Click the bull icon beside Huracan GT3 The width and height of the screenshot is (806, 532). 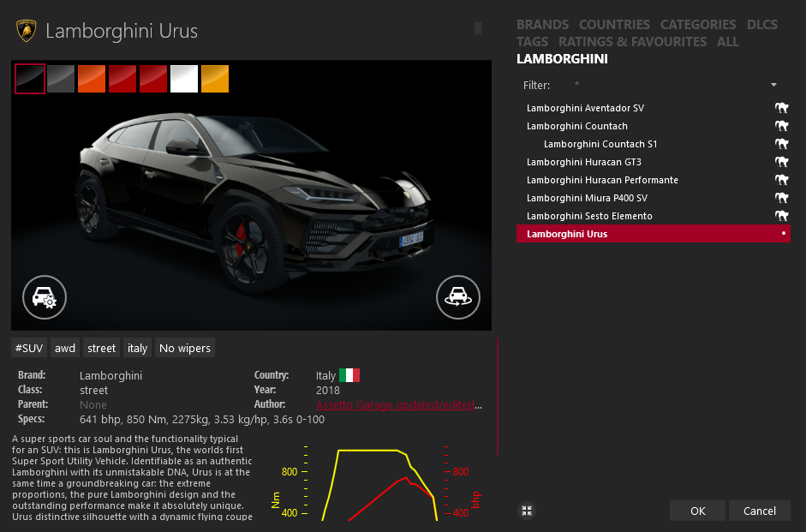(782, 162)
